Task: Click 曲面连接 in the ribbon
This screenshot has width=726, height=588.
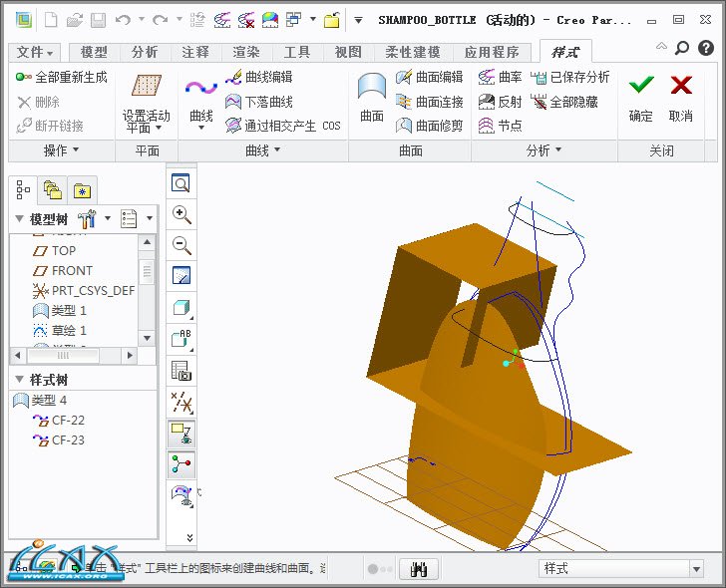Action: coord(429,102)
